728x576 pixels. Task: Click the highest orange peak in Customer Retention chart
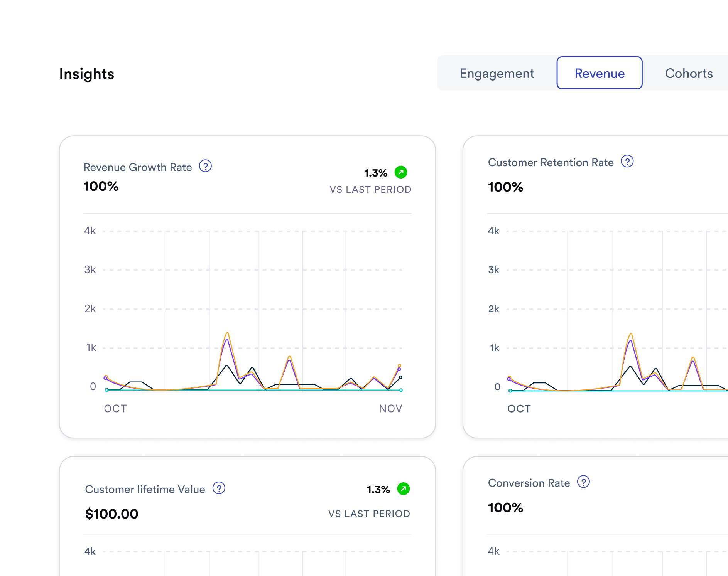pos(631,333)
